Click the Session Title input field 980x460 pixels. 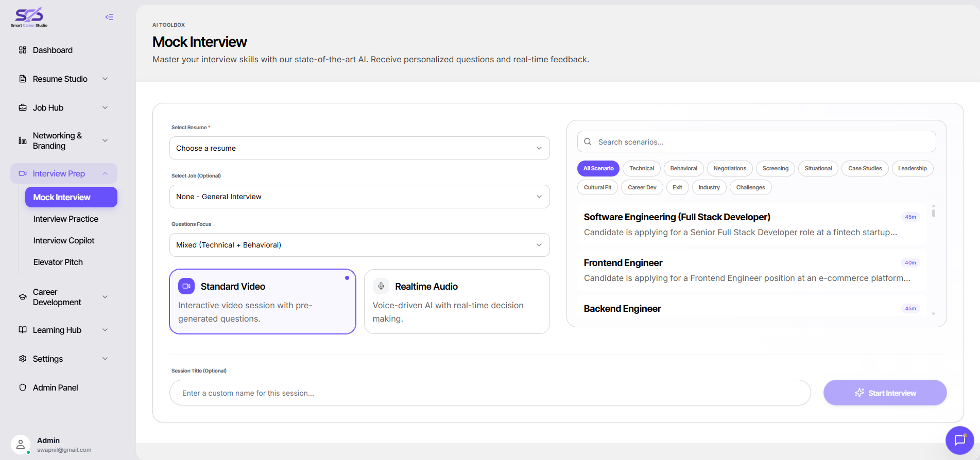(490, 393)
